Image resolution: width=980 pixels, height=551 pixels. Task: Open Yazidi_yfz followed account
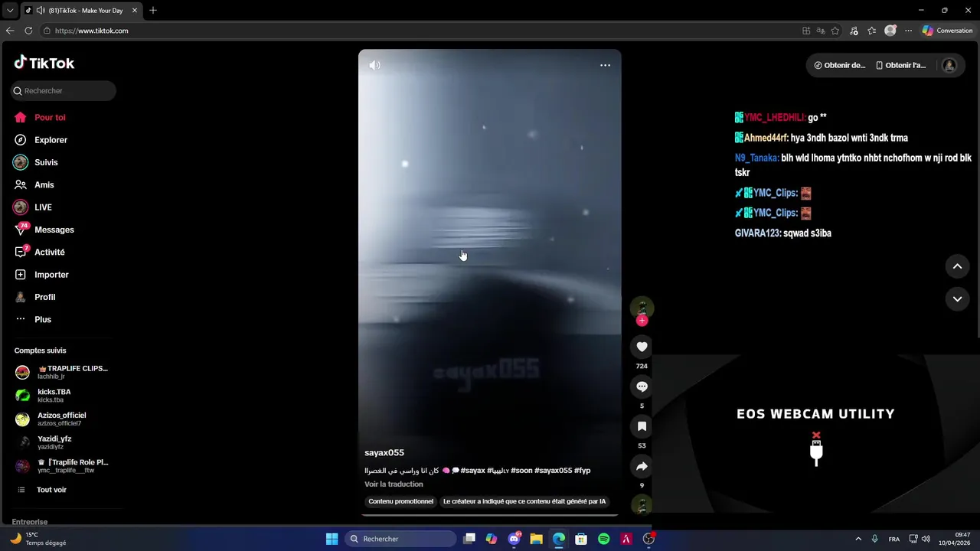(x=44, y=442)
